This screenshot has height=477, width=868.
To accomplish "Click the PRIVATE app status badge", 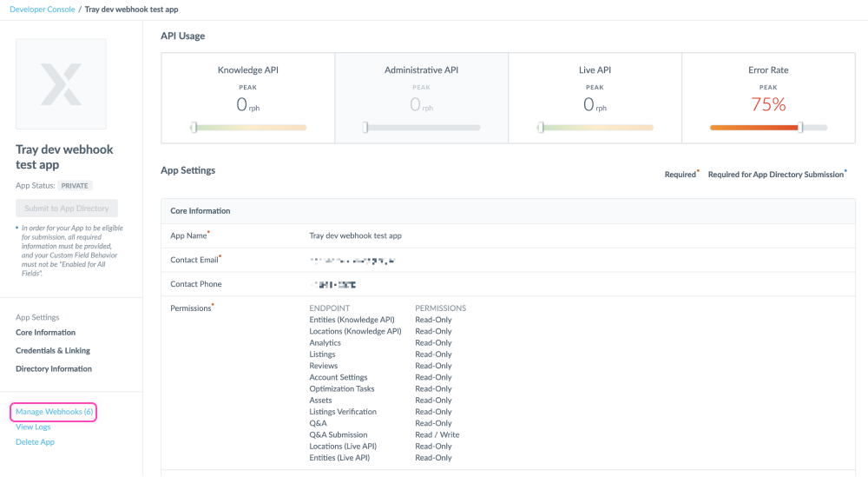I will tap(76, 186).
